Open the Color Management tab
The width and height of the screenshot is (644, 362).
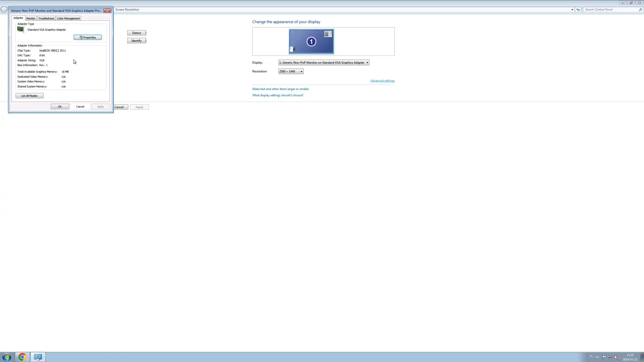pyautogui.click(x=68, y=18)
